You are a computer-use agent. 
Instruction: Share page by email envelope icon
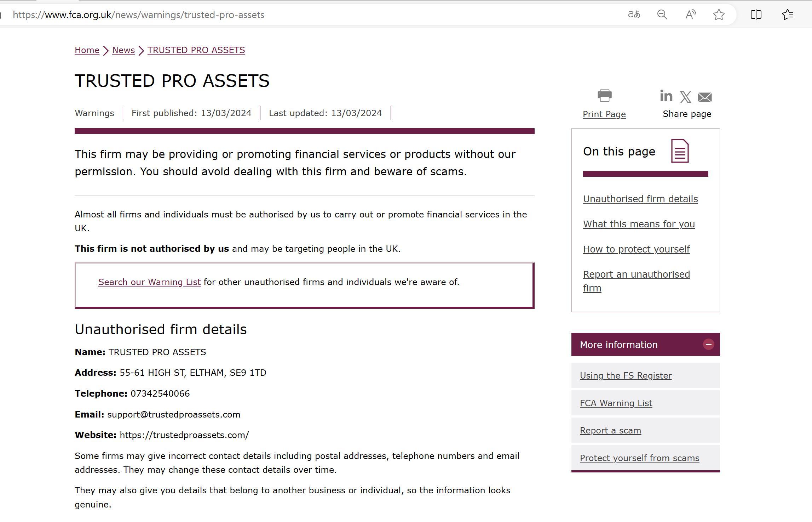coord(704,97)
